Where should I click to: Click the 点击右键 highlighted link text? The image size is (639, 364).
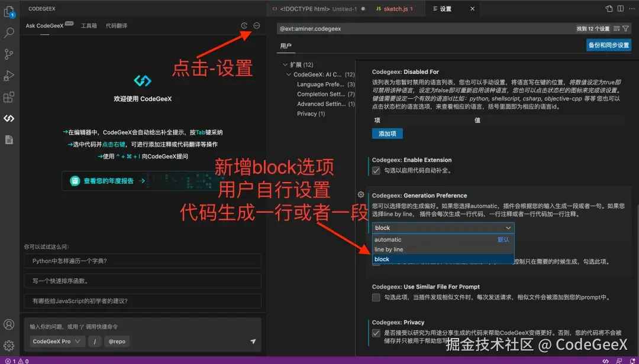click(114, 144)
